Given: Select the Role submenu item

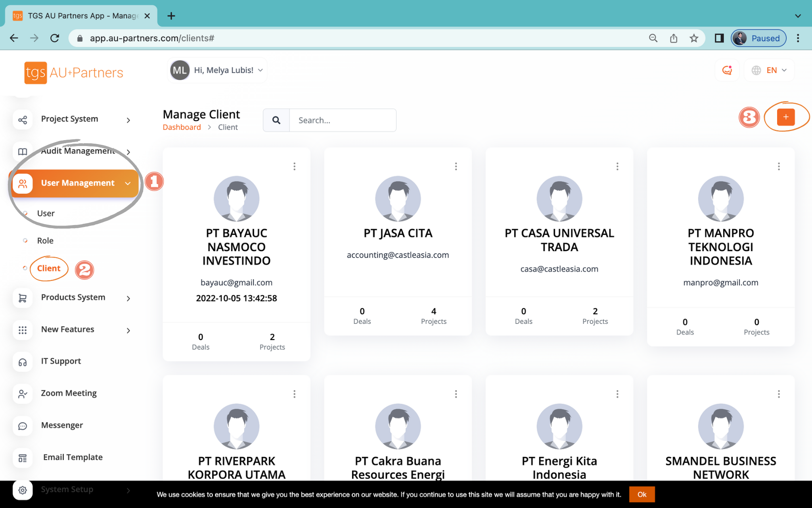Looking at the screenshot, I should pyautogui.click(x=45, y=241).
